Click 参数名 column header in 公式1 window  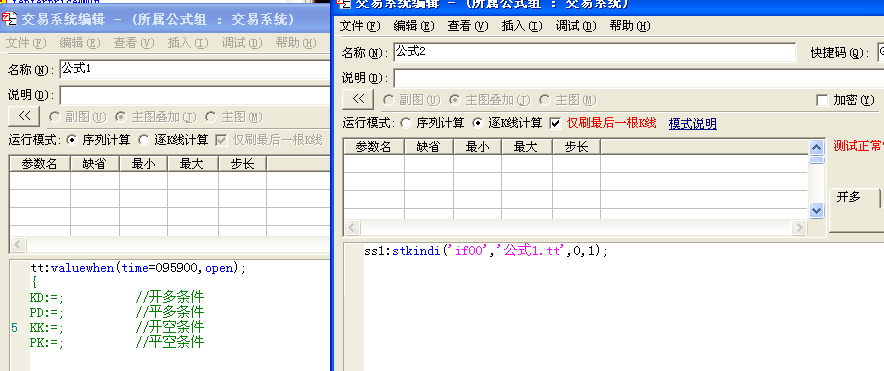coord(40,164)
